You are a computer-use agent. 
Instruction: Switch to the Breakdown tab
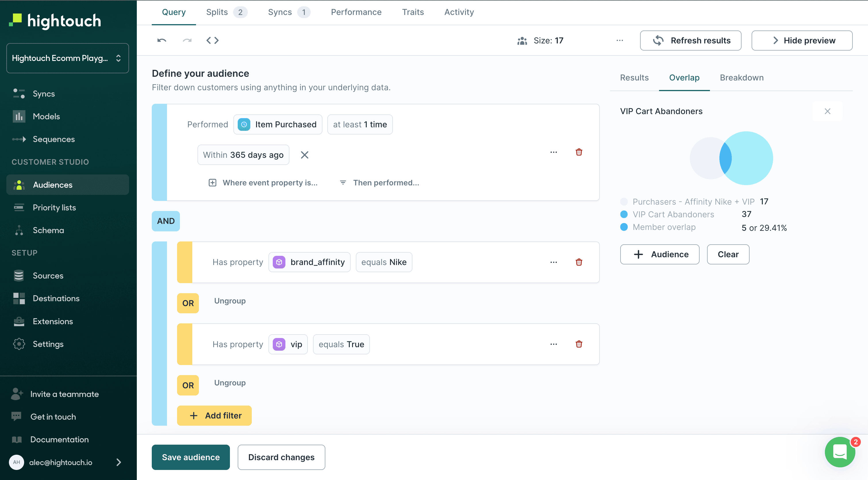tap(742, 77)
